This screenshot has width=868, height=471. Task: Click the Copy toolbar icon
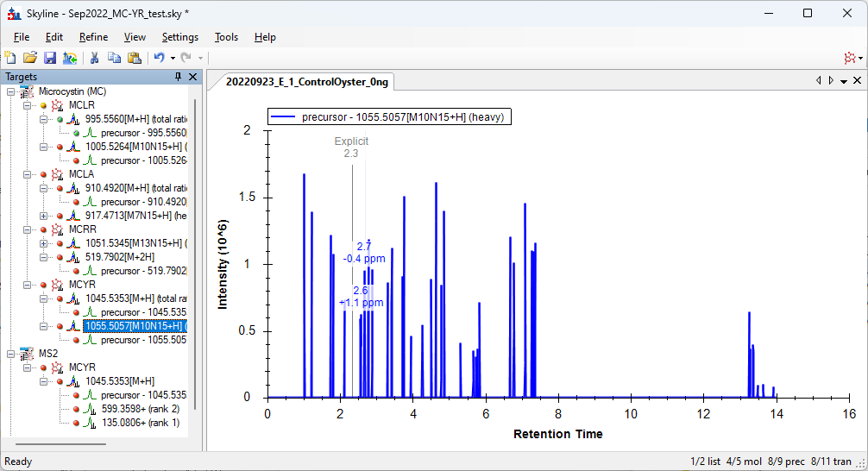(x=114, y=58)
